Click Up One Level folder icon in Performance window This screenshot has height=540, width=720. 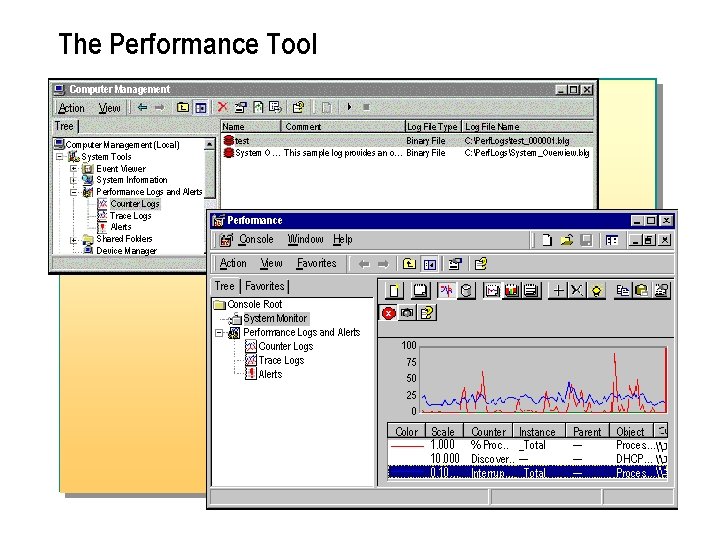coord(409,264)
